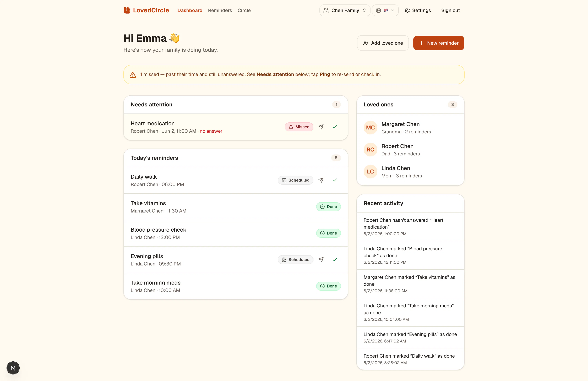Screen dimensions: 588x381
Task: Expand the language dropdown chevron
Action: pos(392,10)
